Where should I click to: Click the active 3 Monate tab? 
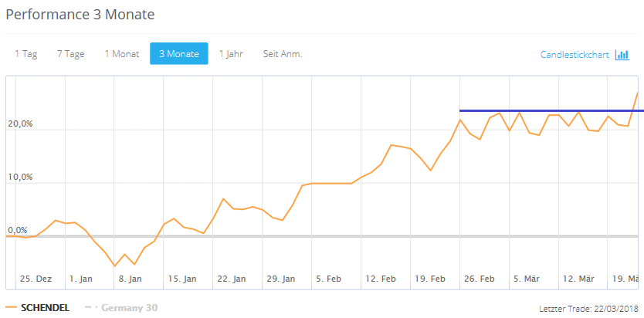178,54
